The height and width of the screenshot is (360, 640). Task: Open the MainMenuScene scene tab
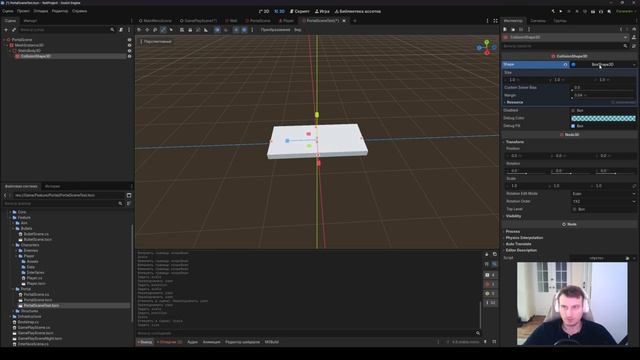point(156,21)
